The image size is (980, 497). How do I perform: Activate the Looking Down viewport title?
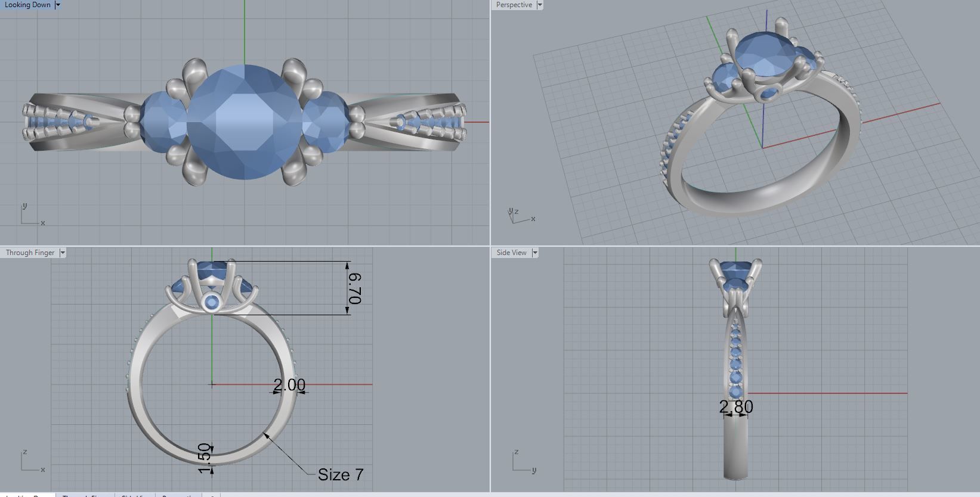point(27,5)
